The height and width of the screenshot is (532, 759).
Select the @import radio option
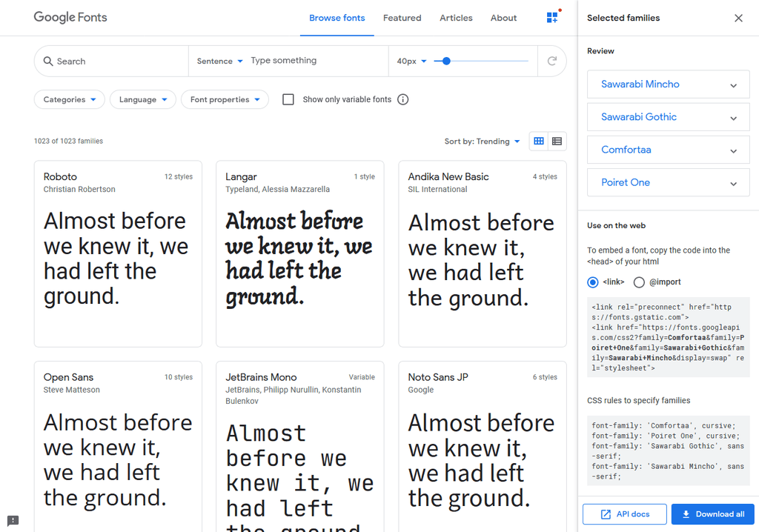(x=639, y=282)
